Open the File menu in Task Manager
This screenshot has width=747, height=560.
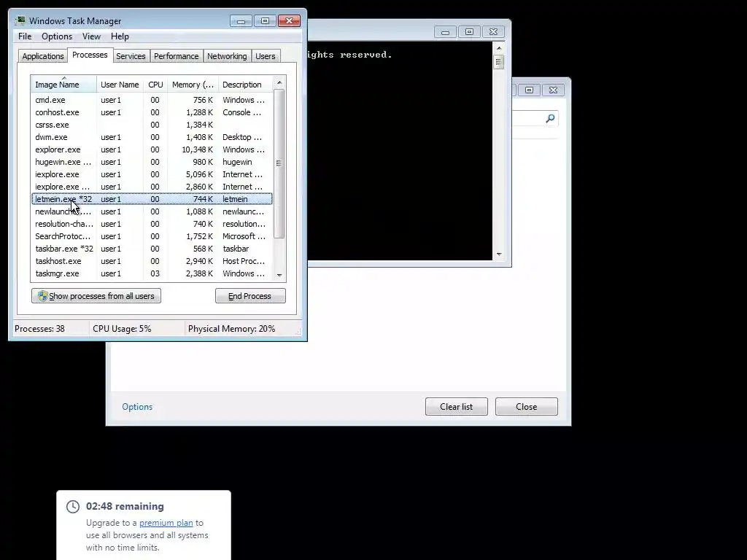pos(25,36)
